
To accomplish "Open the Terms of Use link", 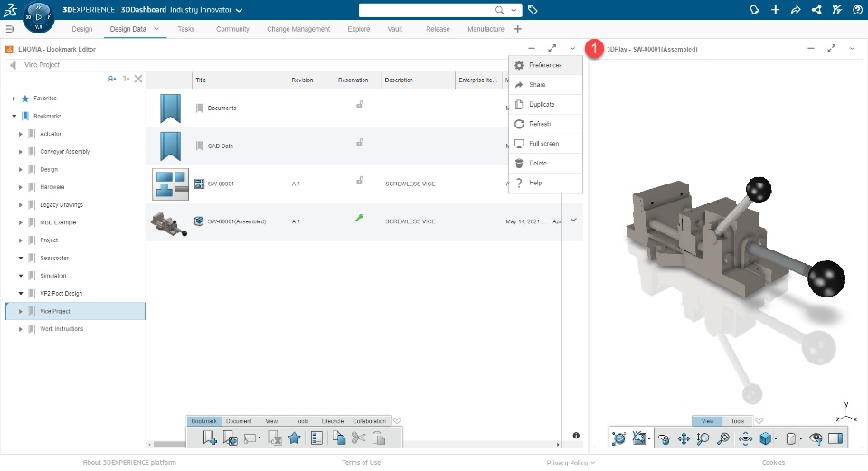I will 361,462.
